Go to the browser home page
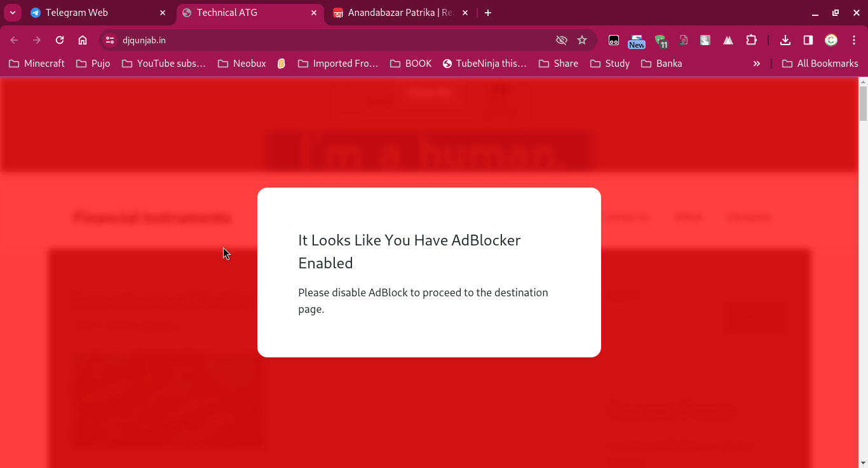 click(83, 40)
